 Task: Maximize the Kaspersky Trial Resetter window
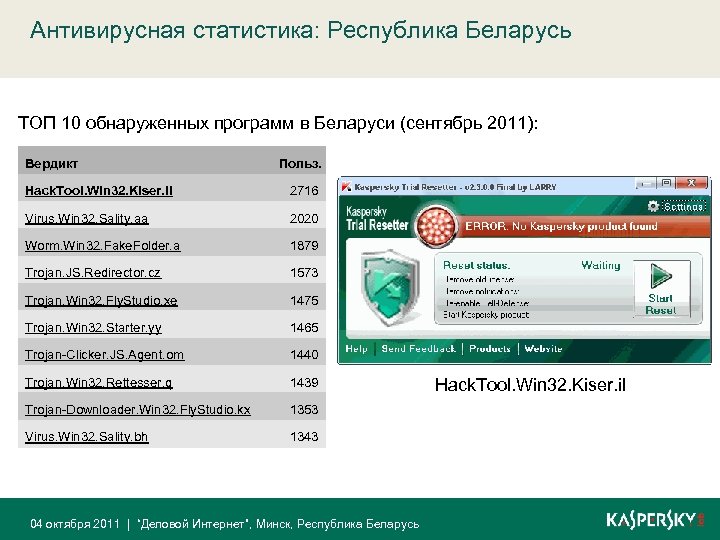666,183
